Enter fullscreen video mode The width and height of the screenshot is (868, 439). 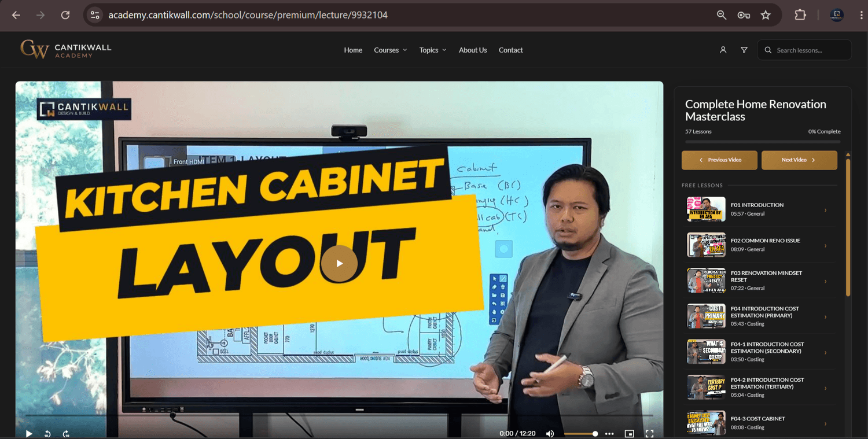(x=649, y=434)
